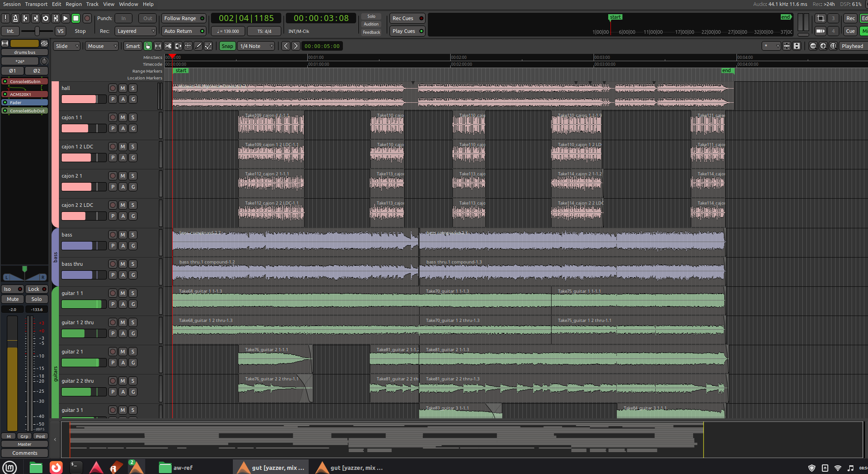Select the Range selection tool

[158, 46]
